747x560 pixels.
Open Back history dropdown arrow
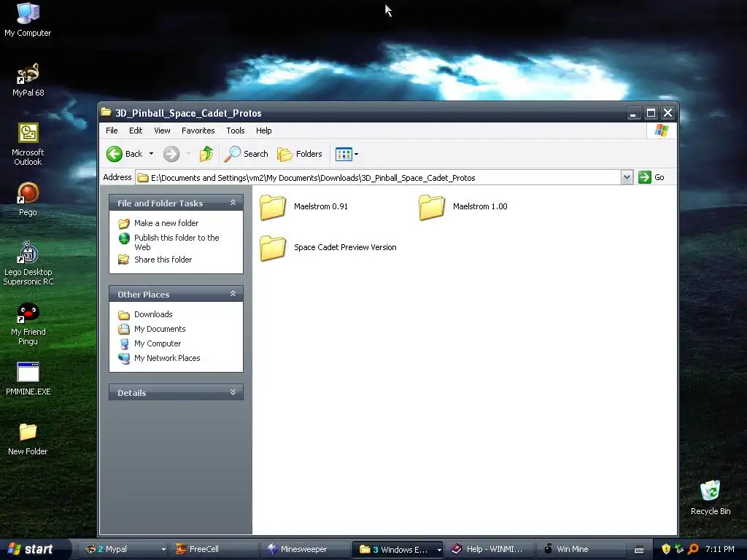pos(151,154)
